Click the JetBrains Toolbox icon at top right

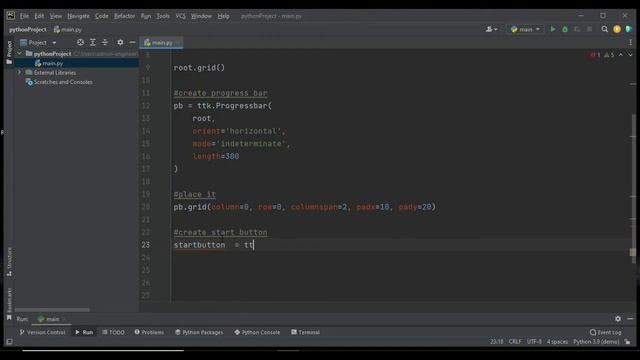[x=629, y=29]
